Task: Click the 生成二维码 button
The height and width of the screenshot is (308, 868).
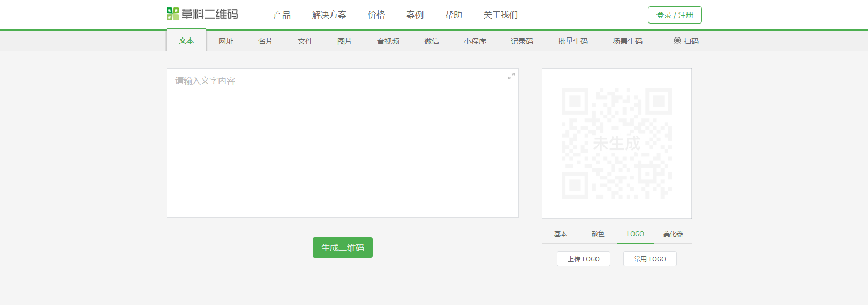Action: [343, 247]
